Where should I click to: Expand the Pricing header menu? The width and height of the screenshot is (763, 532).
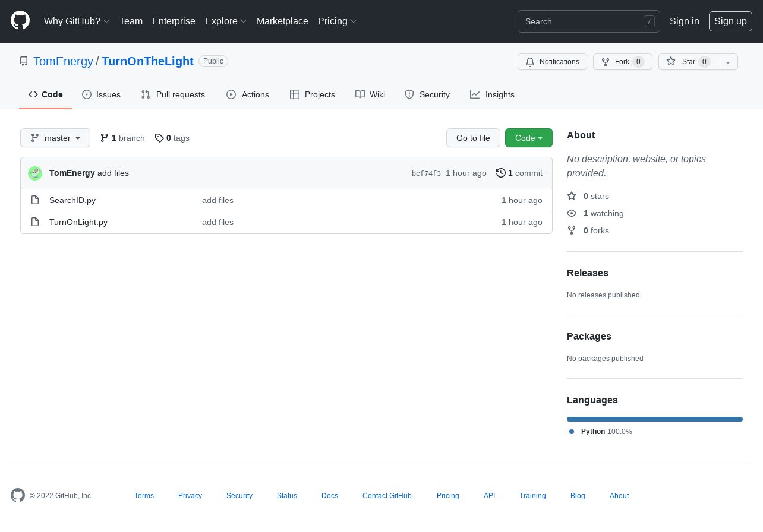pos(338,21)
